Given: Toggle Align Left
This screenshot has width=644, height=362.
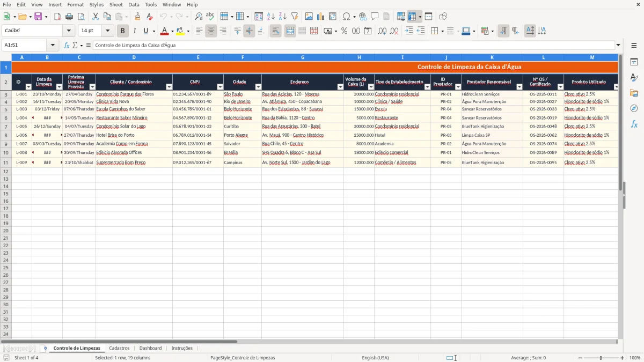Looking at the screenshot, I should tap(199, 31).
